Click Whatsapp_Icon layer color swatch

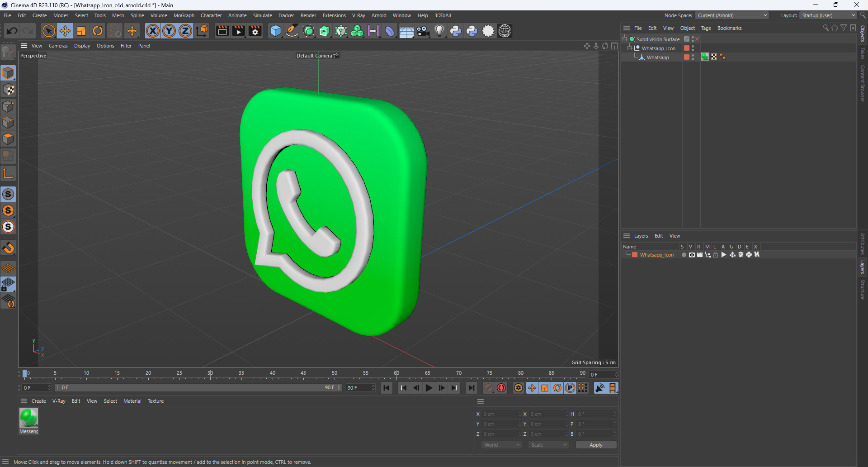coord(635,255)
